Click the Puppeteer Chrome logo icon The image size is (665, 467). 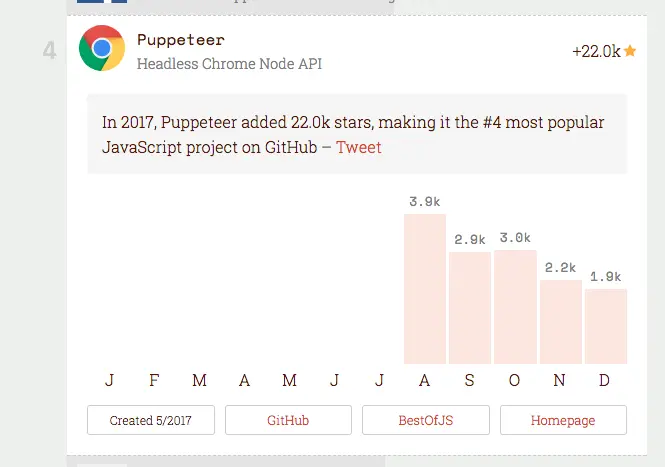(x=102, y=48)
